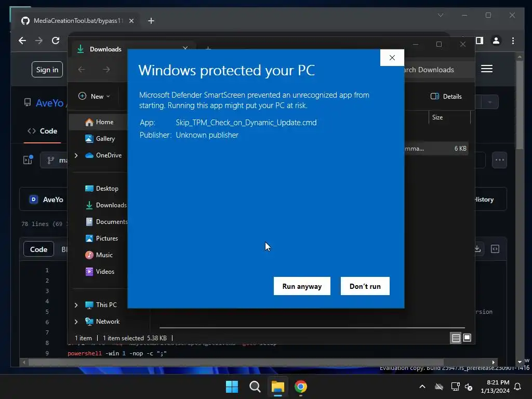Image resolution: width=532 pixels, height=399 pixels.
Task: Click Size column header in Explorer
Action: [437, 117]
